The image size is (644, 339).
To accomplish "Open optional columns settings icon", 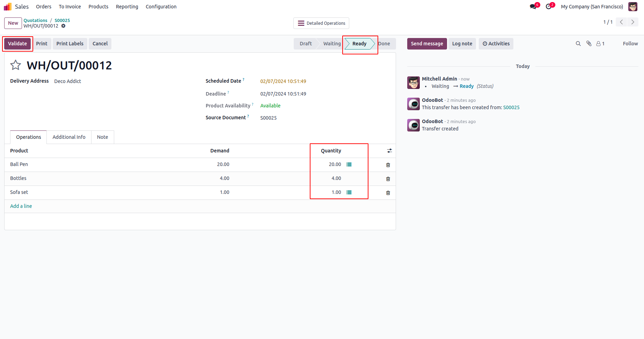I will click(x=389, y=151).
